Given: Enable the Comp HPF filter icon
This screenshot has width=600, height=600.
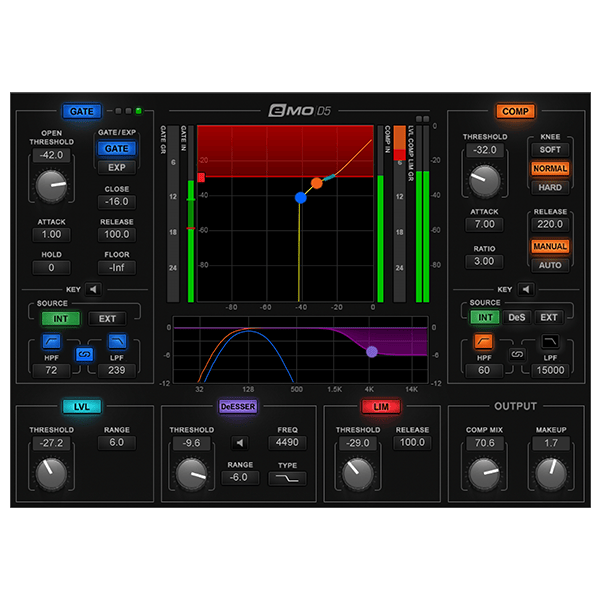Looking at the screenshot, I should point(483,341).
